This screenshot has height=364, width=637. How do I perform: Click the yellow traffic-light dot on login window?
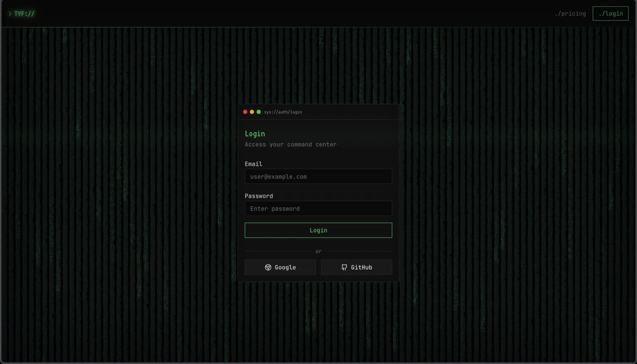click(x=252, y=112)
